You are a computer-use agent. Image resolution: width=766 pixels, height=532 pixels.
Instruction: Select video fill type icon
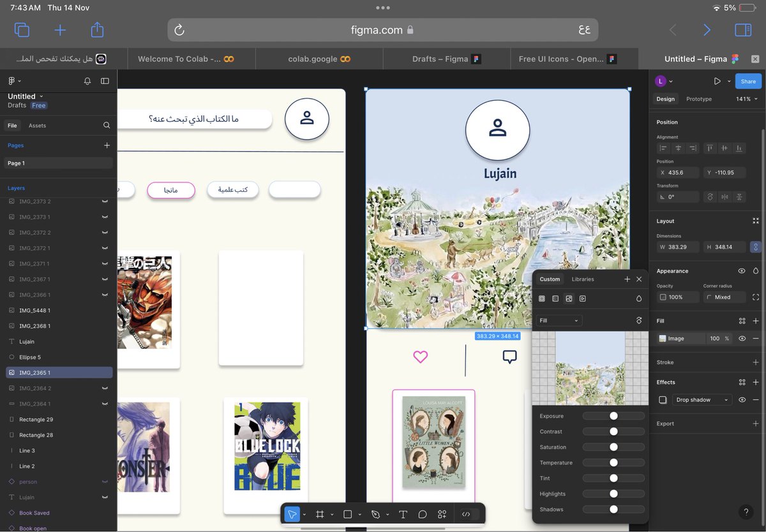[582, 299]
